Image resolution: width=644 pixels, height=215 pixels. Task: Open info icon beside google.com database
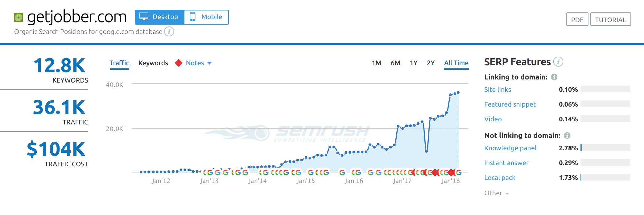pos(169,31)
